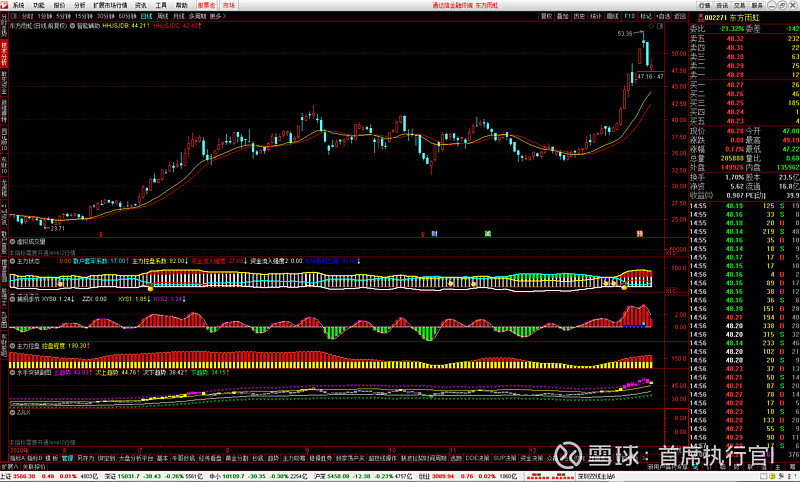Viewport: 800px width, 482px height.
Task: Open the 技术分析 sidebar tab
Action: click(4, 55)
